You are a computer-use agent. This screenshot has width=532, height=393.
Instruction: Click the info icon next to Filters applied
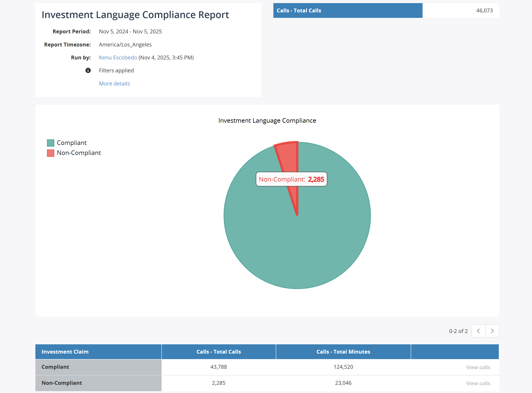pyautogui.click(x=88, y=70)
